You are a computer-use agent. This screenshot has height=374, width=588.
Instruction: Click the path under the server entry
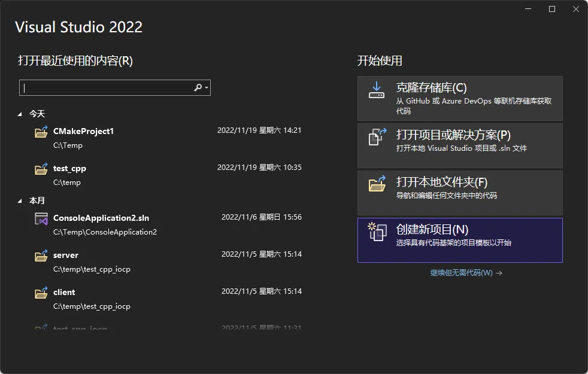pyautogui.click(x=92, y=269)
